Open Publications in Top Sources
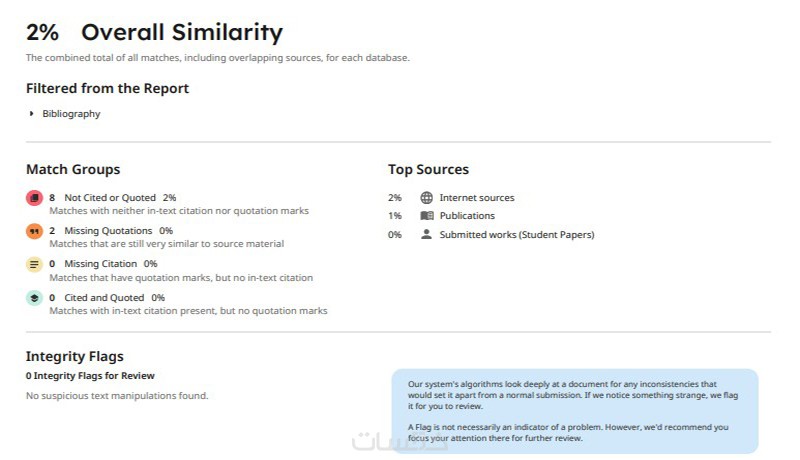 coord(467,216)
